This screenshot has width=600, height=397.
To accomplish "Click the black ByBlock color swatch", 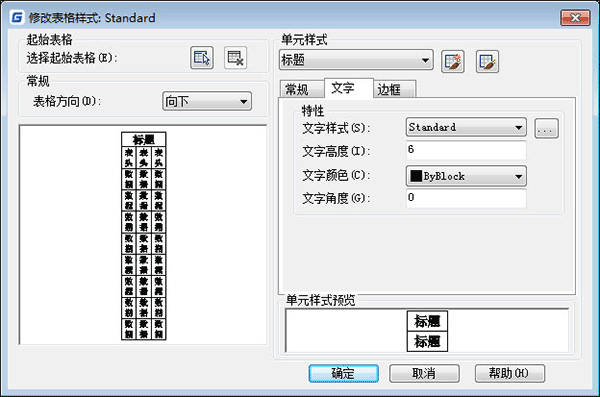I will (x=416, y=176).
